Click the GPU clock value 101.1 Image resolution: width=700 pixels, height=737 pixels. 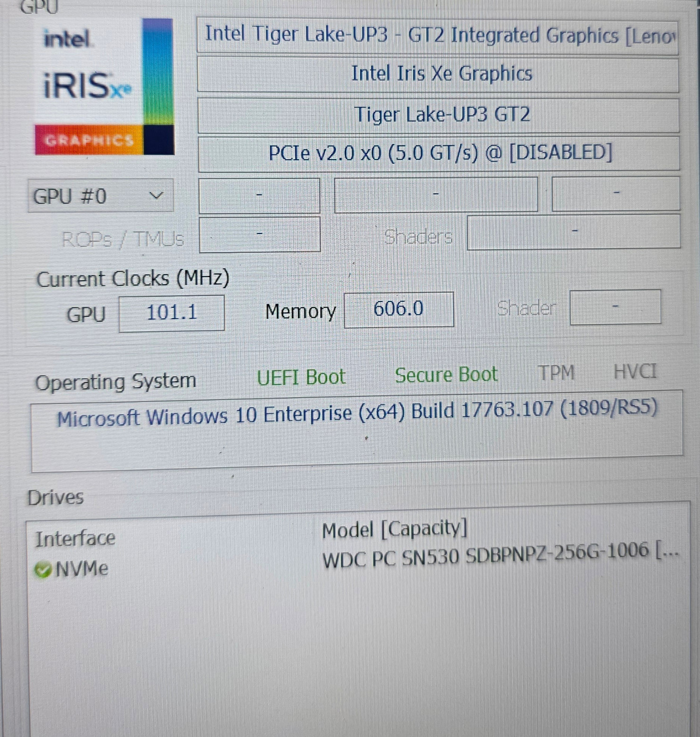[171, 313]
